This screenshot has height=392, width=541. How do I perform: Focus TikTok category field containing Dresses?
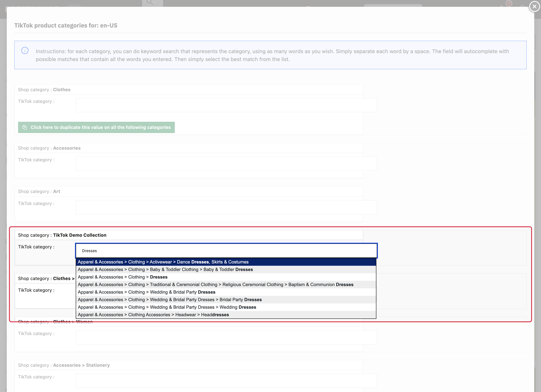tap(226, 250)
